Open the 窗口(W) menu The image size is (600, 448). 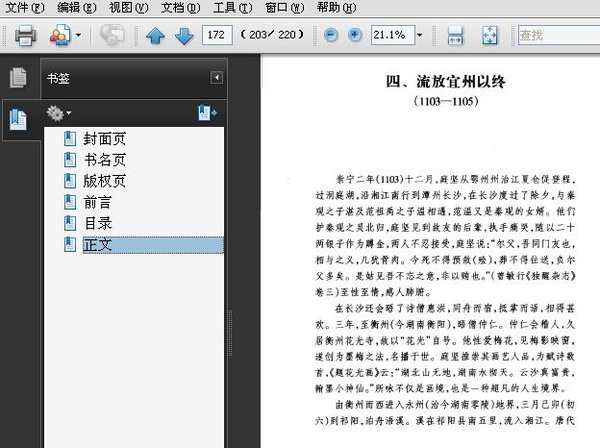284,7
